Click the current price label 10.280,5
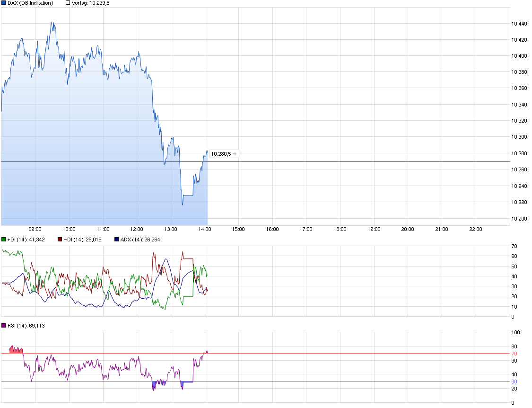This screenshot has width=532, height=408. (221, 153)
